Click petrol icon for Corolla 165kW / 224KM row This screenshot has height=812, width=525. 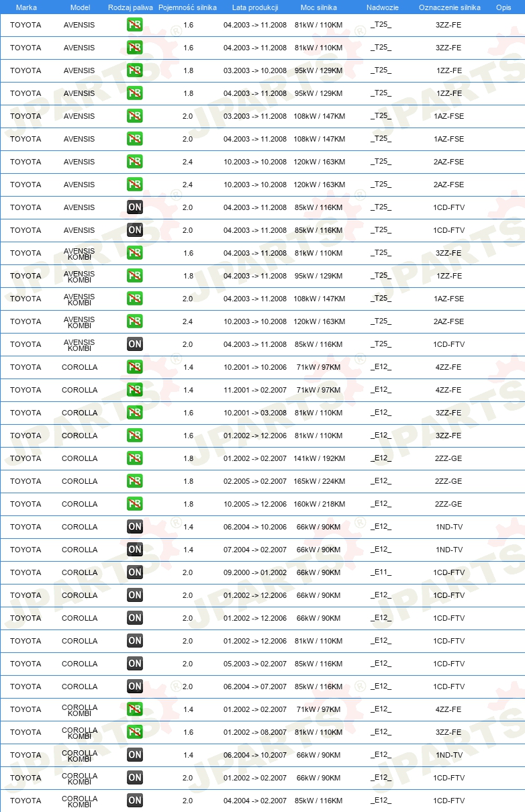(x=134, y=481)
